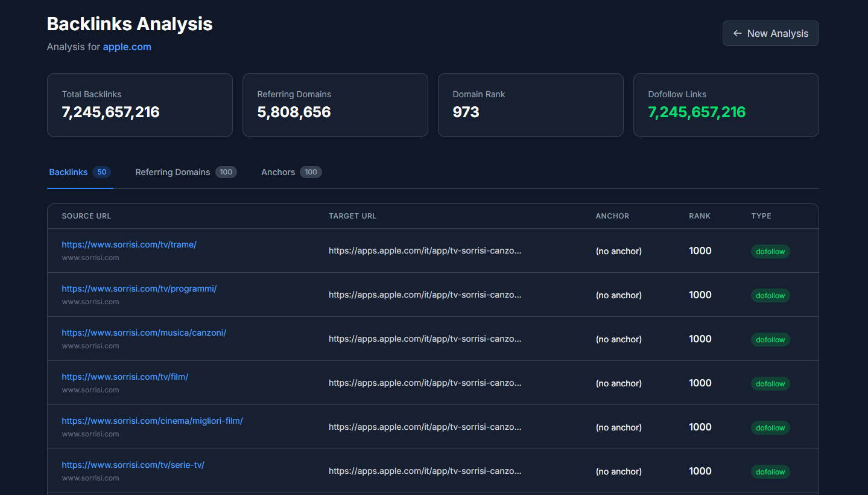Open the sorrisi.com/tv/serie-tv/ source link
This screenshot has height=495, width=868.
[x=133, y=465]
